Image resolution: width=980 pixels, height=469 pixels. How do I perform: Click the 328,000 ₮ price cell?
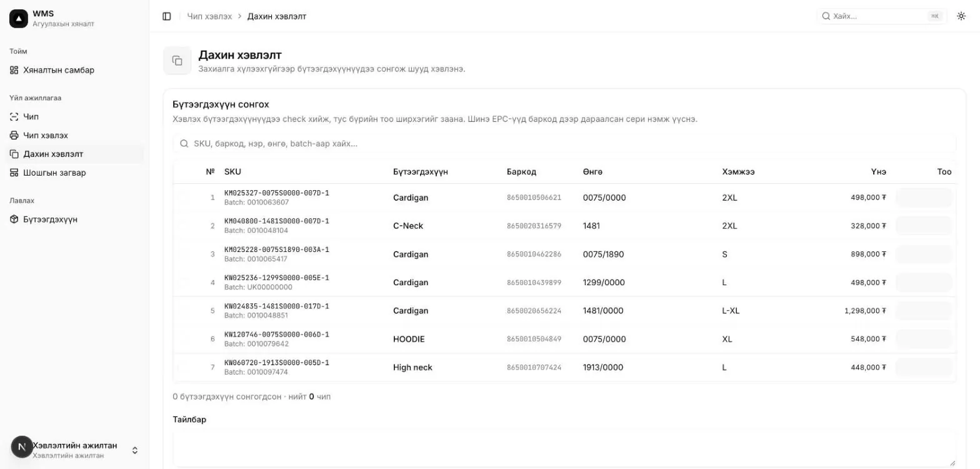tap(868, 226)
